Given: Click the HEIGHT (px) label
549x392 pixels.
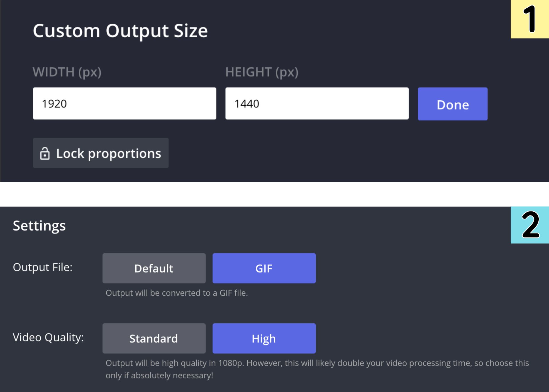Looking at the screenshot, I should pyautogui.click(x=262, y=72).
